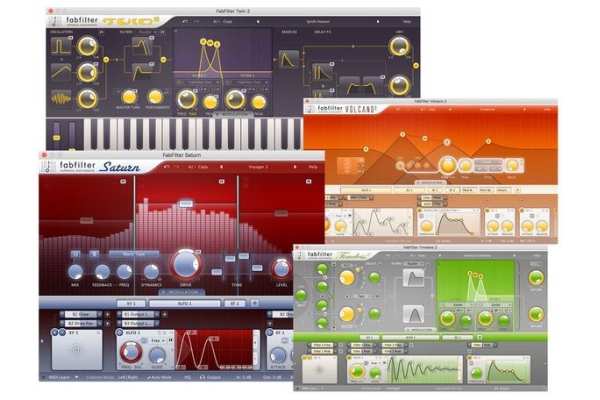
Task: Click the Help button in Saturn
Action: (x=313, y=167)
